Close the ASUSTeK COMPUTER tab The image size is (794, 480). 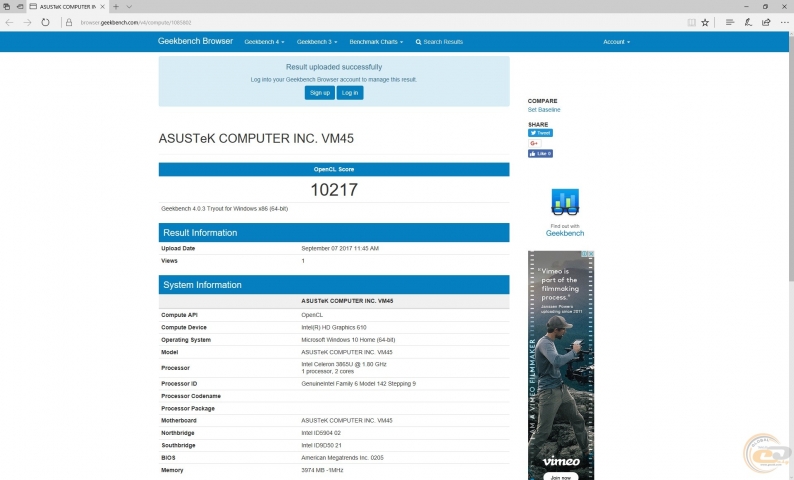(102, 7)
